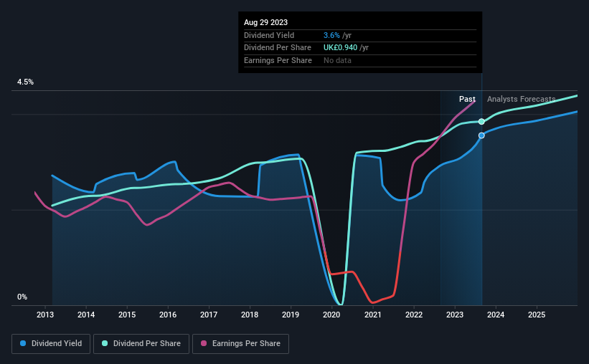Click the teal Dividend Per Share legend dot
This screenshot has width=589, height=364.
pyautogui.click(x=105, y=343)
